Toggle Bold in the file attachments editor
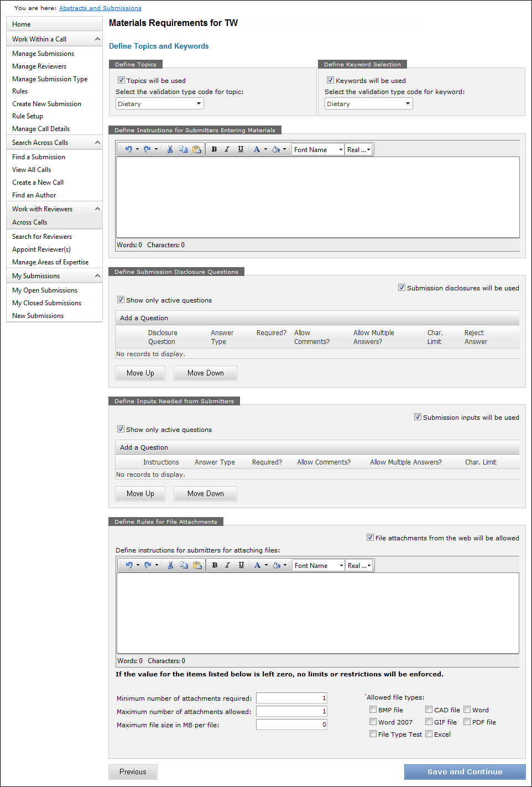Screen dimensions: 532x787 215,565
